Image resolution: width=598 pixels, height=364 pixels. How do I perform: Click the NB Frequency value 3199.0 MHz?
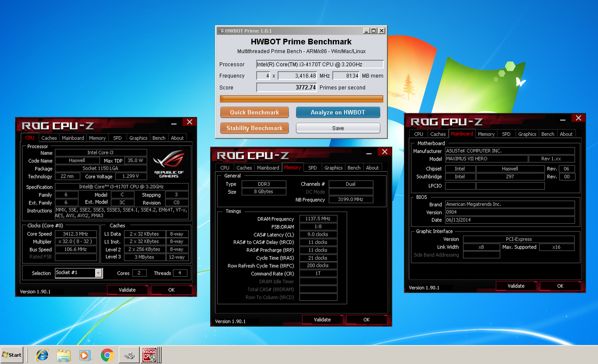click(351, 200)
